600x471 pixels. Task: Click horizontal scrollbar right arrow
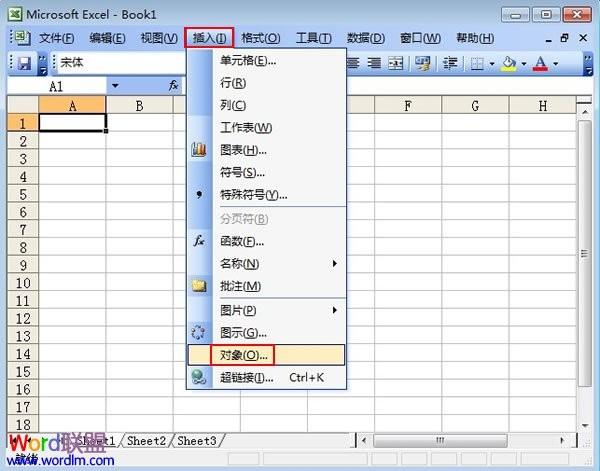tap(562, 440)
